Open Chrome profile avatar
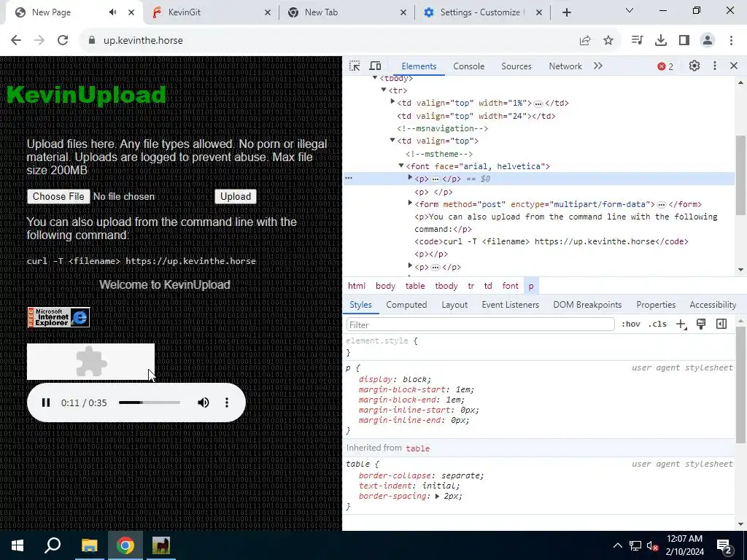The image size is (747, 560). tap(708, 41)
